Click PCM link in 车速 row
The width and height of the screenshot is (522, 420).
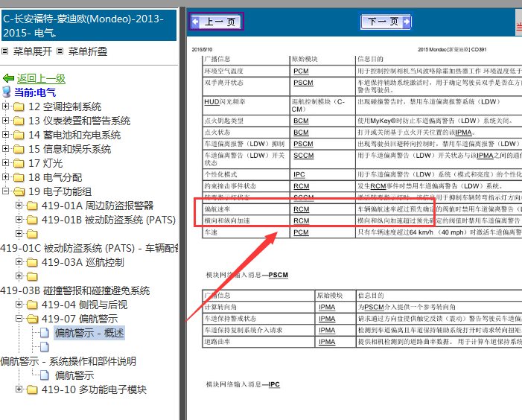[x=301, y=232]
